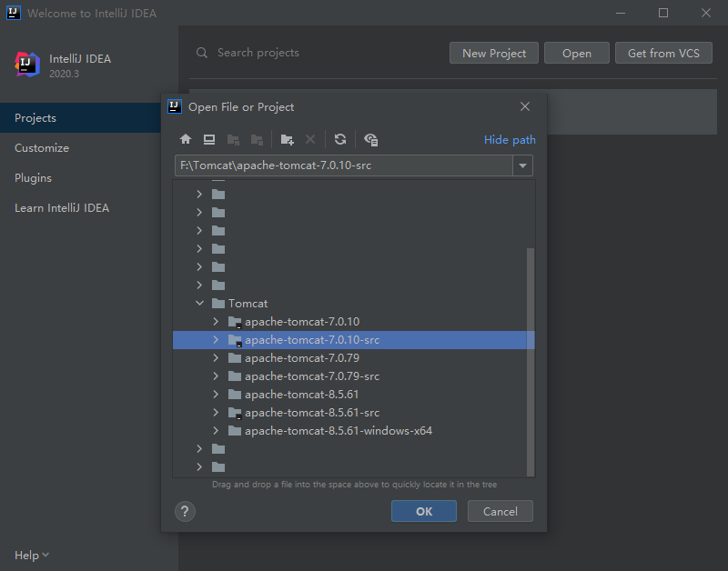Expand the apache-tomcat-8.5.61-src folder
Viewport: 728px width, 571px height.
216,413
